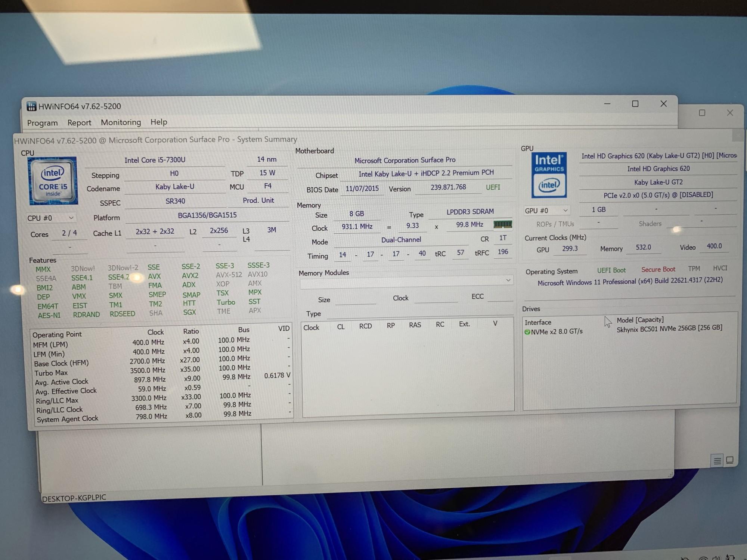
Task: Click the "HVCI" indicator
Action: pyautogui.click(x=720, y=268)
